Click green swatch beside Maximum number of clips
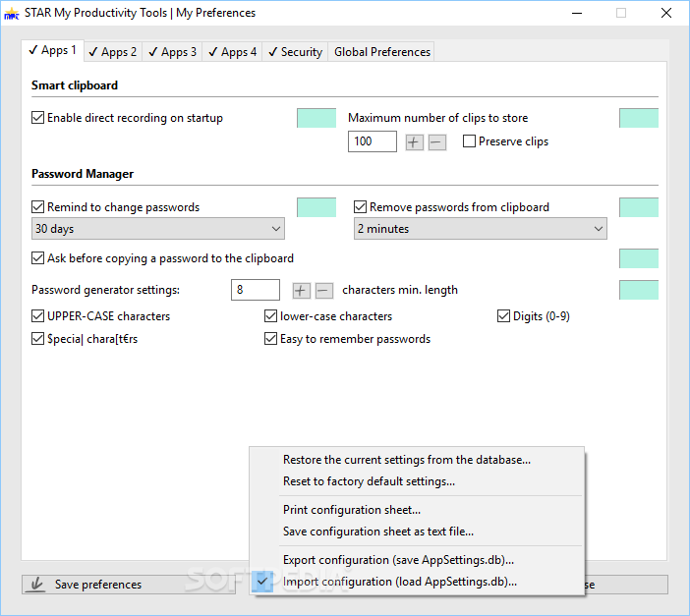The height and width of the screenshot is (616, 690). (x=639, y=118)
